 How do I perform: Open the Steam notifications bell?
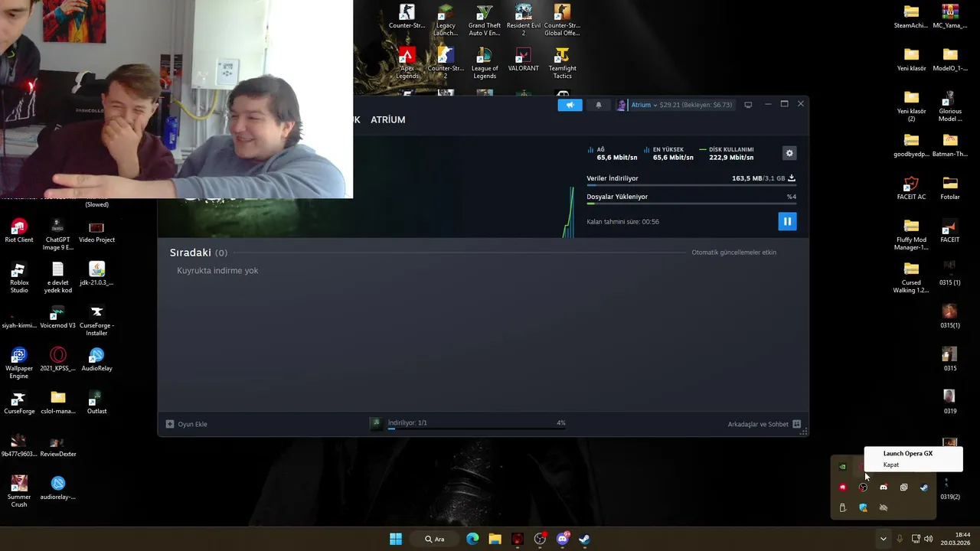pyautogui.click(x=599, y=105)
